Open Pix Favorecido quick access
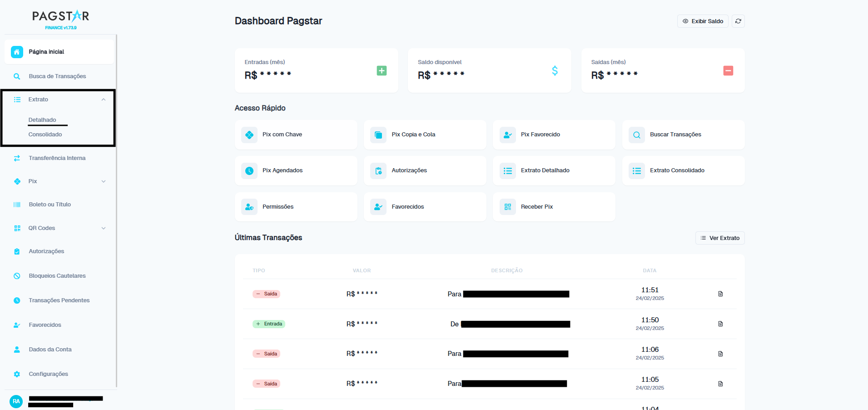 click(x=554, y=135)
